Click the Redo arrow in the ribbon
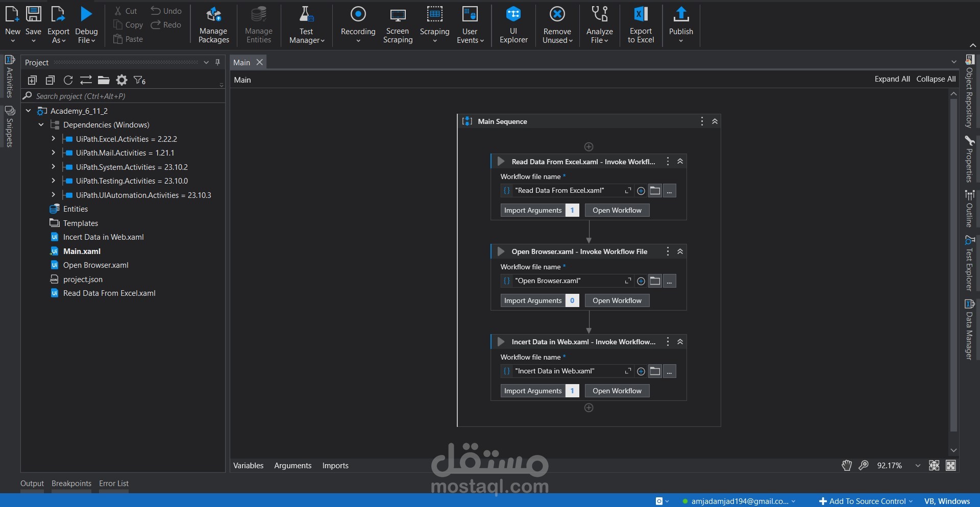The width and height of the screenshot is (980, 507). pyautogui.click(x=166, y=24)
